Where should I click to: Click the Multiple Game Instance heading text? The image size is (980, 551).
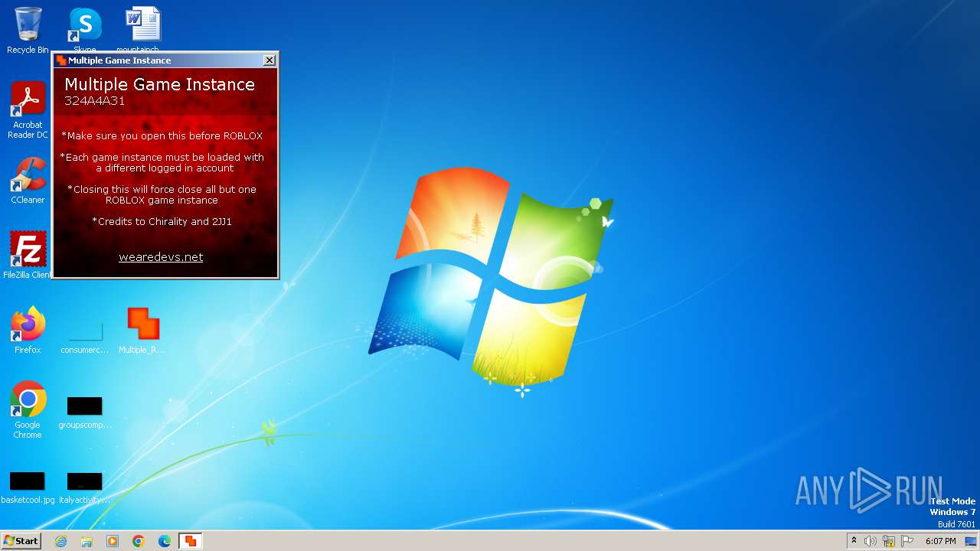pos(159,84)
